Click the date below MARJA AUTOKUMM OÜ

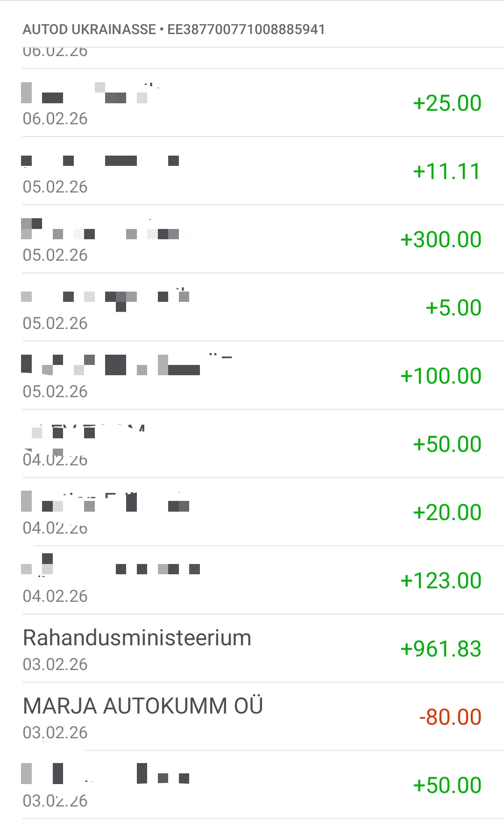click(x=55, y=733)
